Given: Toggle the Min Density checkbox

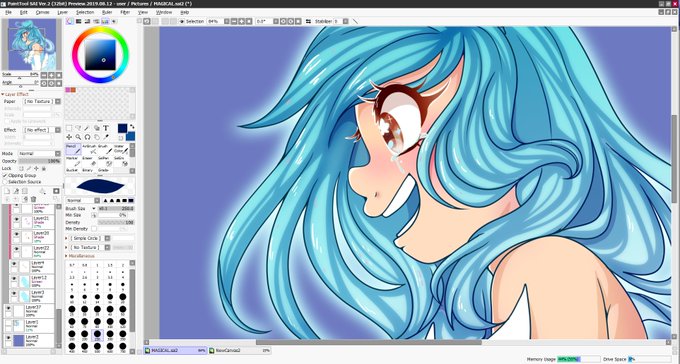Looking at the screenshot, I should pos(94,229).
